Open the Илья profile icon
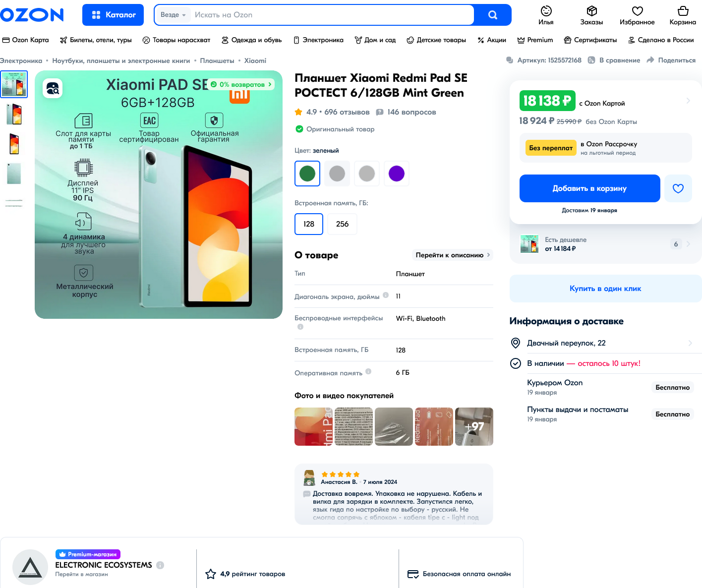702x588 pixels. click(x=546, y=11)
